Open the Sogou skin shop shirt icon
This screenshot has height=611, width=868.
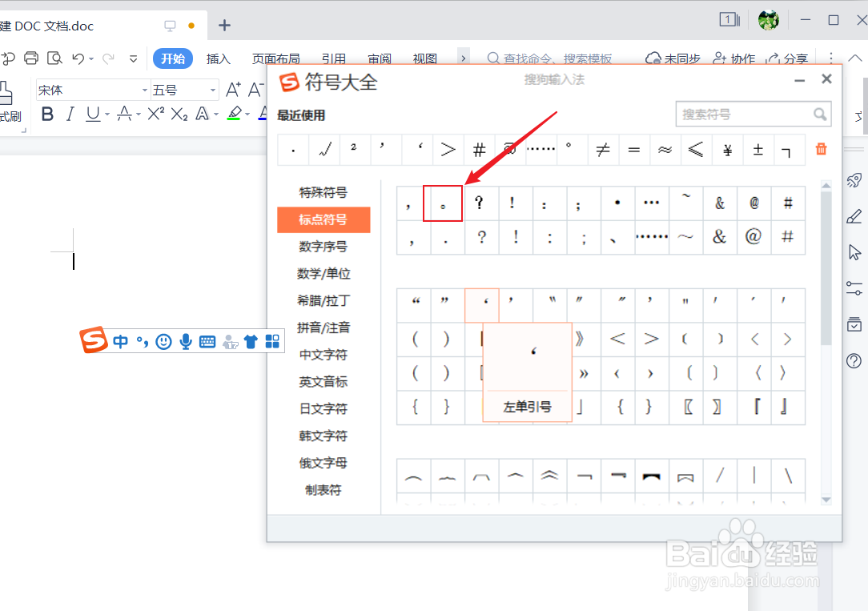coord(251,341)
